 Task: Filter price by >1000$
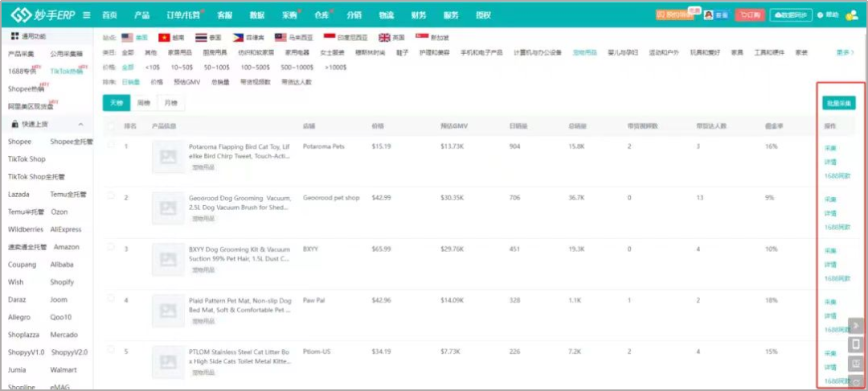pos(336,68)
